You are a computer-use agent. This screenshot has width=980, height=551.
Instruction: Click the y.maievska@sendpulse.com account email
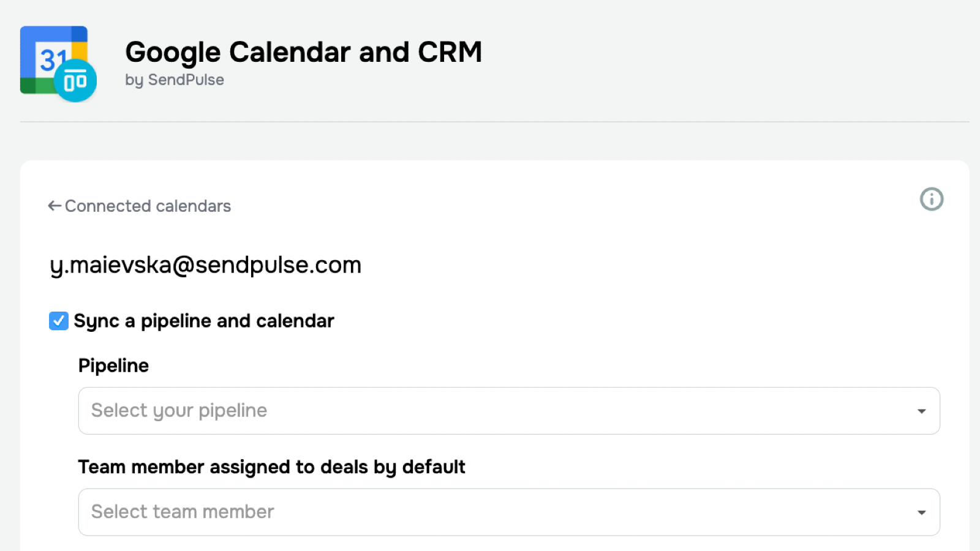(206, 265)
